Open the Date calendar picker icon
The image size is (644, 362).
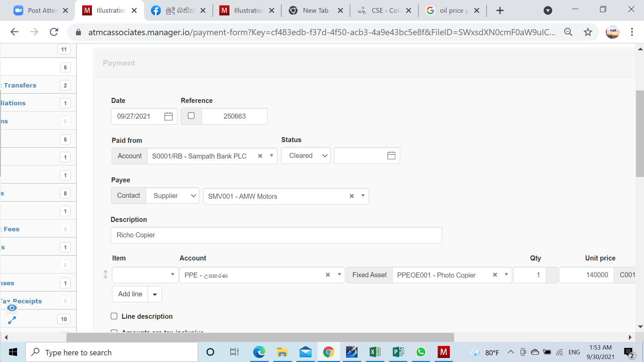pos(168,116)
